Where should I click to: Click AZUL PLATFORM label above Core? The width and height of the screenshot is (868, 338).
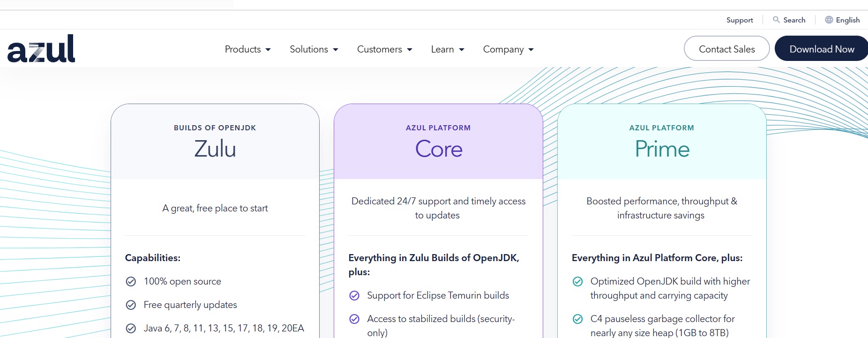pyautogui.click(x=438, y=128)
